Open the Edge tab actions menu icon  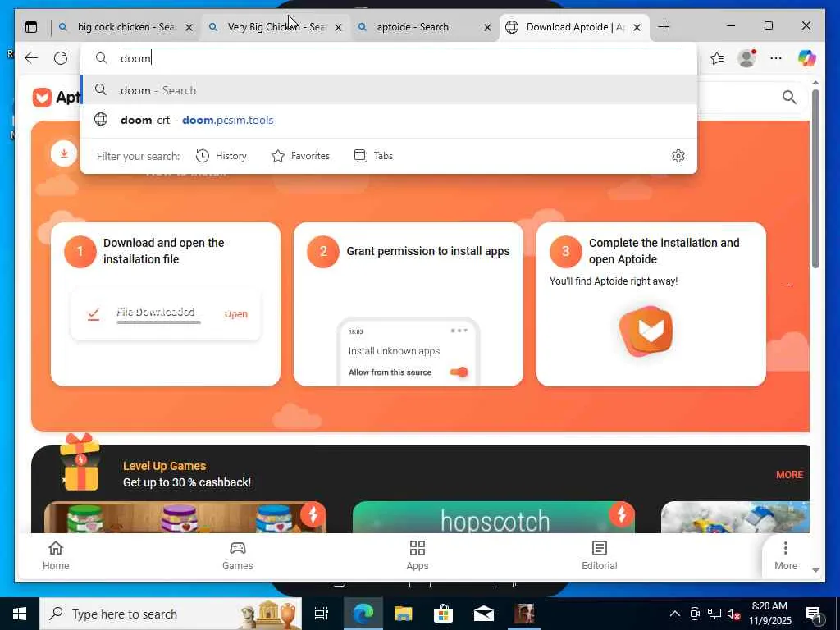coord(32,27)
